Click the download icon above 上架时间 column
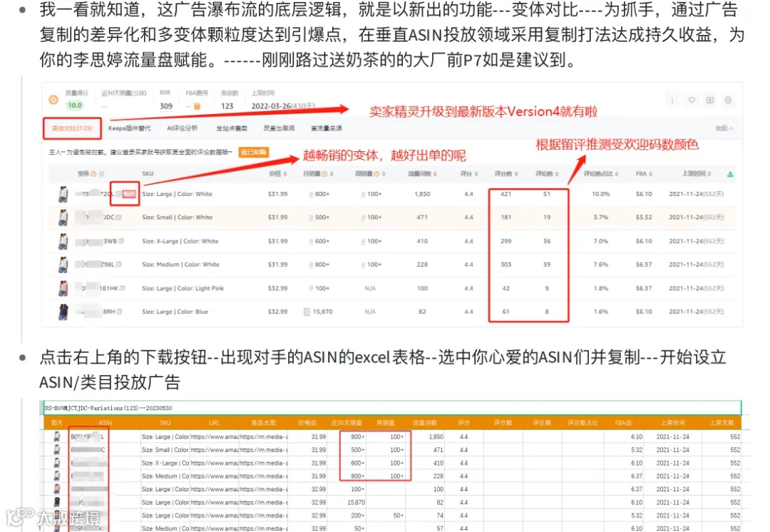 731,173
